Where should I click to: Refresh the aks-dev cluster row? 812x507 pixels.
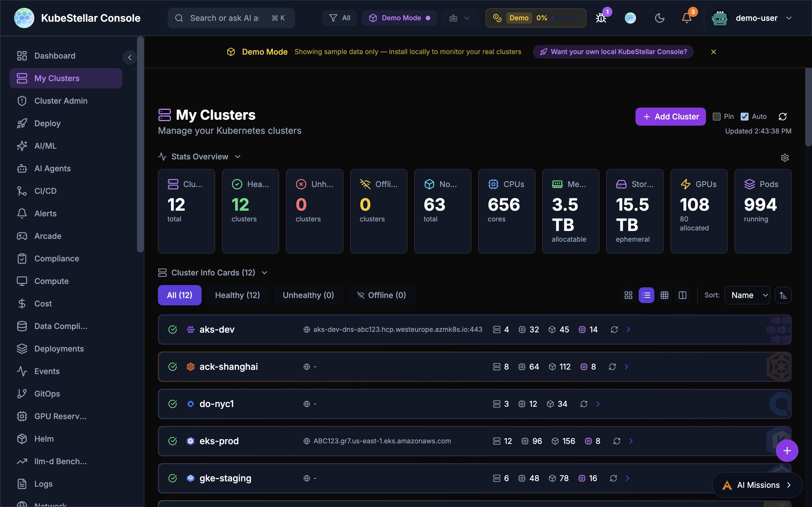pyautogui.click(x=614, y=330)
